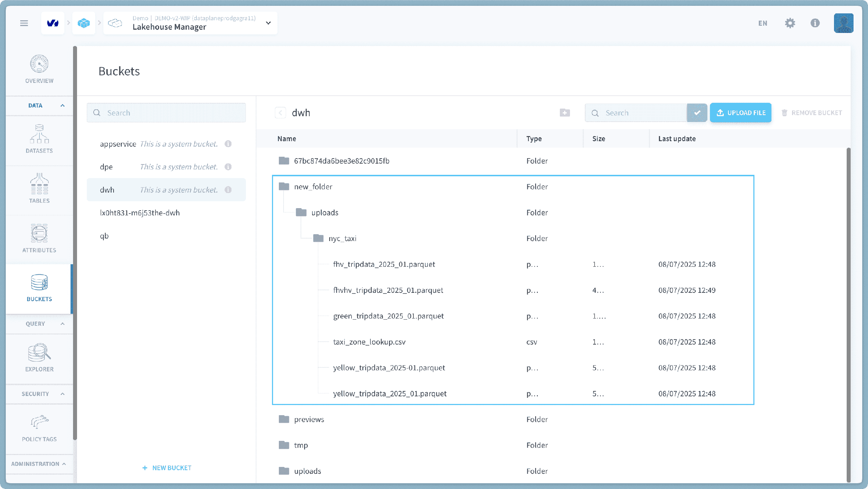Click the file Search field
This screenshot has height=489, width=868.
pyautogui.click(x=636, y=113)
